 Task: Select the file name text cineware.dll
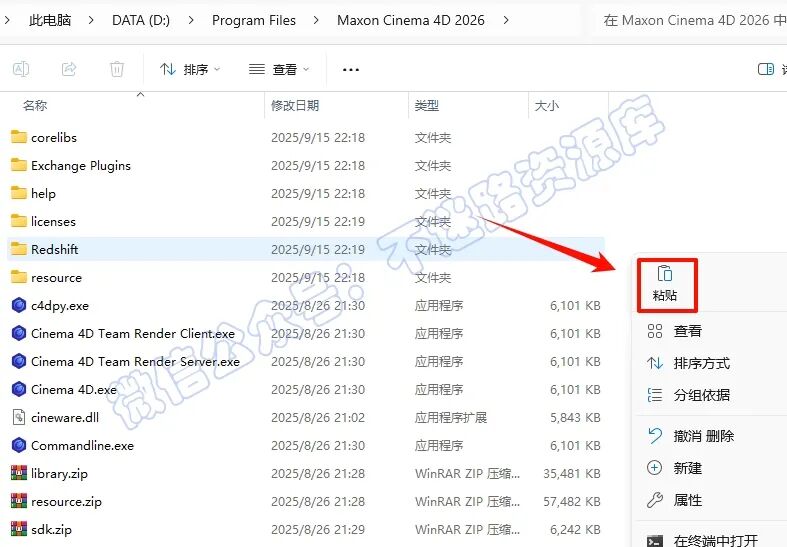65,418
